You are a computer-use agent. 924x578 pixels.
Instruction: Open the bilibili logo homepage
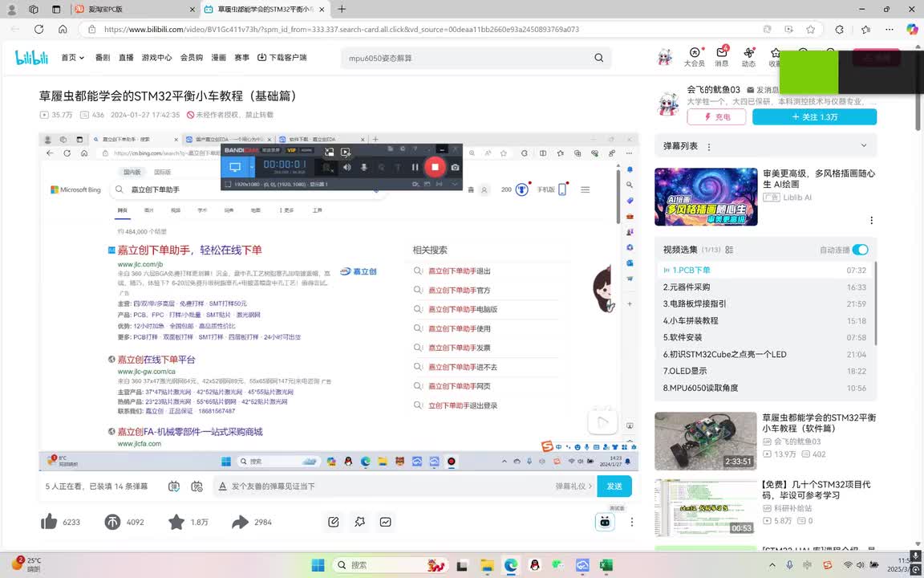pyautogui.click(x=31, y=57)
